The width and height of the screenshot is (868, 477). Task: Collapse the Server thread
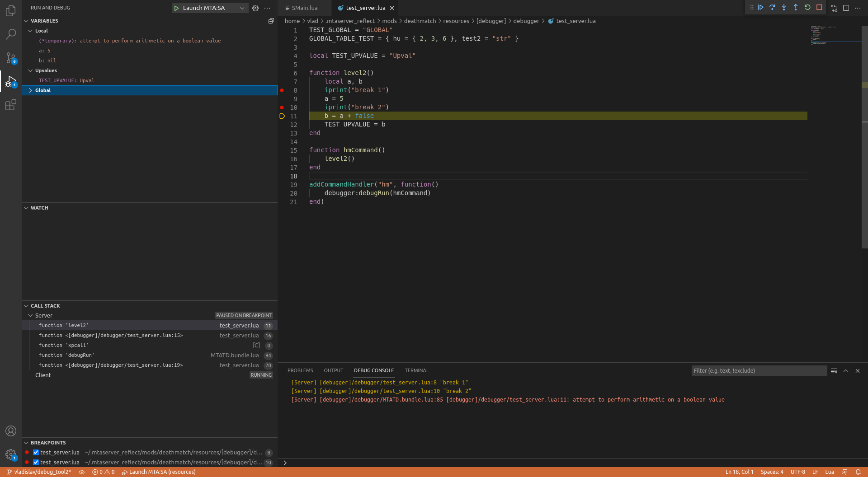31,316
